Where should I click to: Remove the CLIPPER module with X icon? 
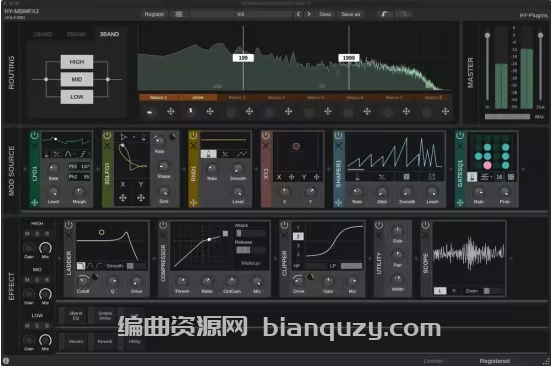284,235
